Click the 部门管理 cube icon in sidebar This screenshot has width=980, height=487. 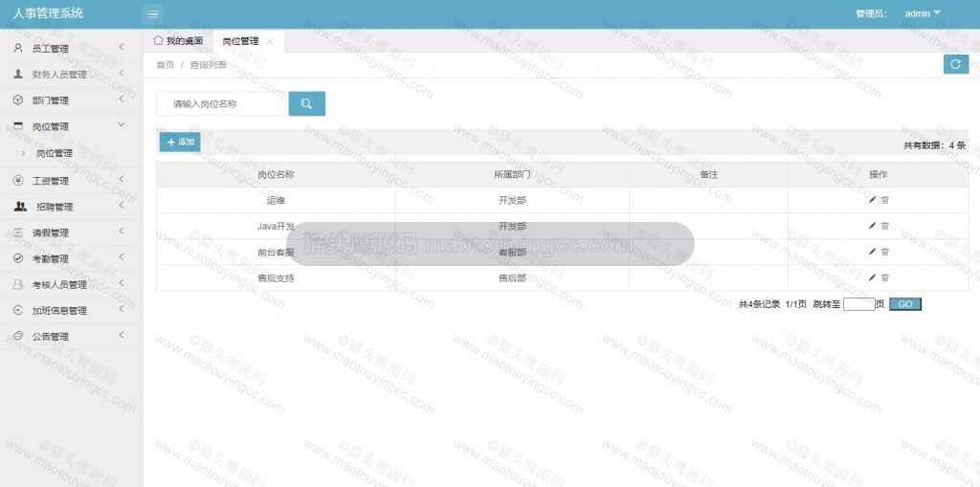18,100
